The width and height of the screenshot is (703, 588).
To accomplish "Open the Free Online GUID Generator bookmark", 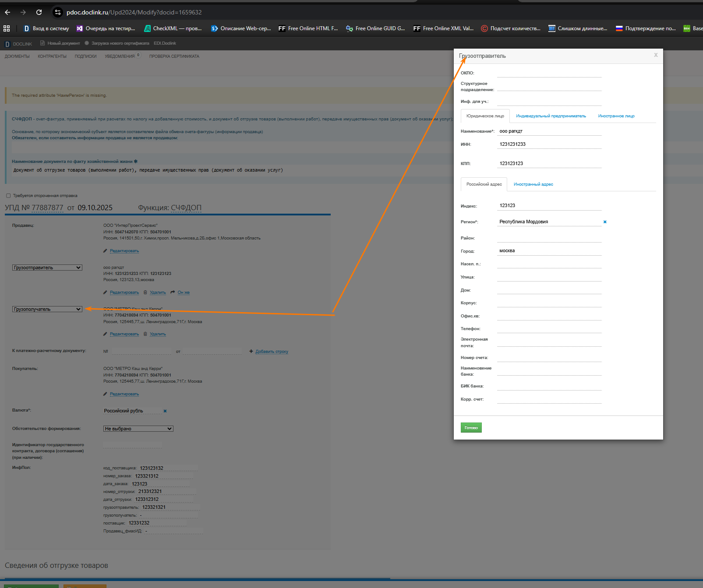I will pos(375,28).
